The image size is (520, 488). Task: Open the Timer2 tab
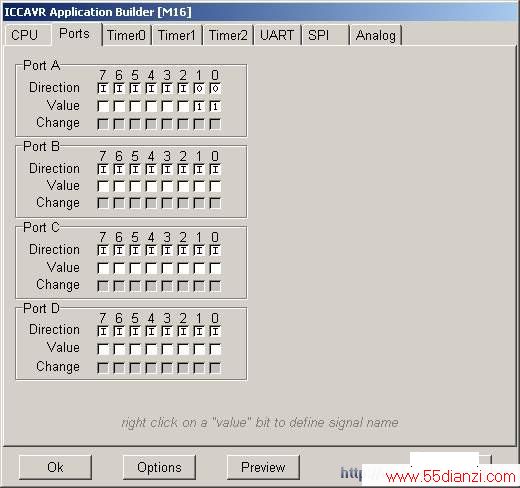(228, 35)
